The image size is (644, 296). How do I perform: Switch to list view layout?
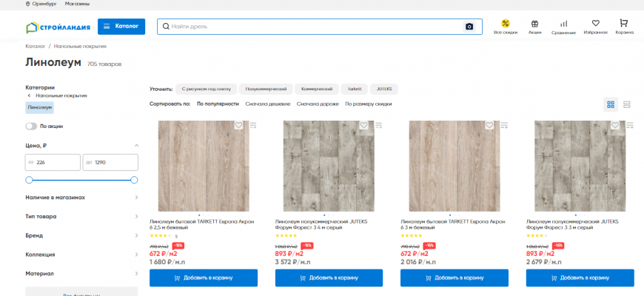tap(627, 104)
